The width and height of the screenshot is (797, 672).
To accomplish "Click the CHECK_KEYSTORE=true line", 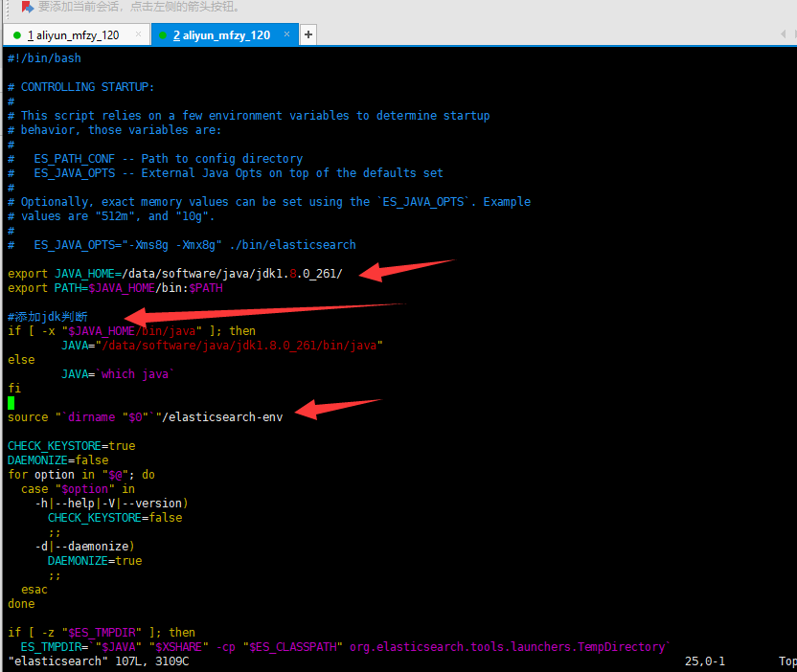I will coord(70,445).
